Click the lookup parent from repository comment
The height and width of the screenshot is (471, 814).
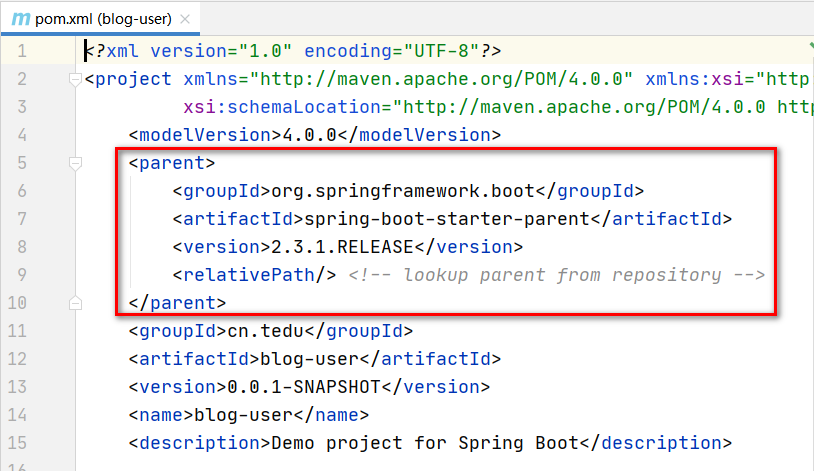point(557,275)
